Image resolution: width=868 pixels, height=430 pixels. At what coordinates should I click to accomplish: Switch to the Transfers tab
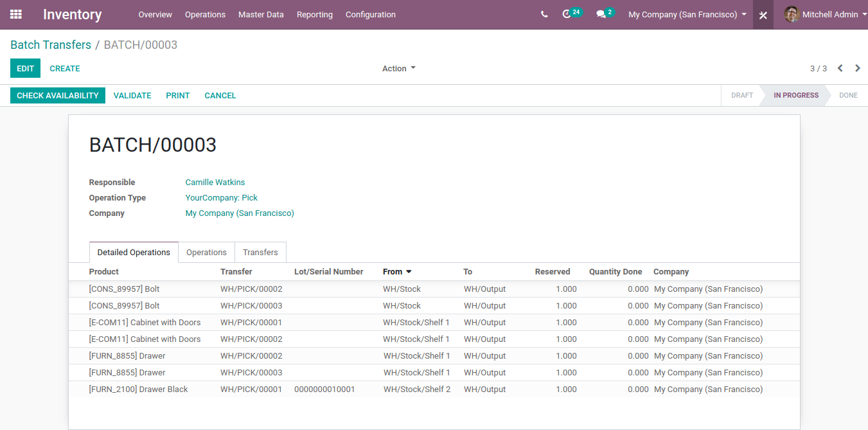(x=260, y=252)
